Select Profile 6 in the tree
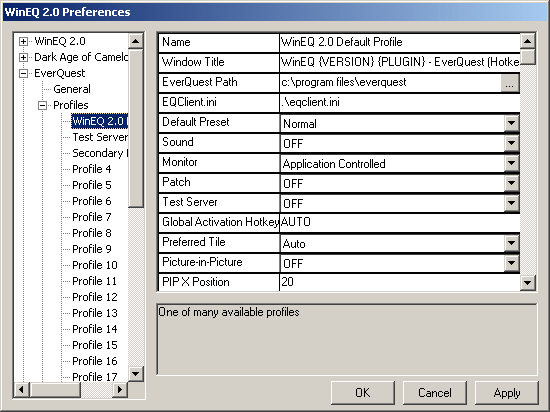This screenshot has height=412, width=550. click(92, 201)
